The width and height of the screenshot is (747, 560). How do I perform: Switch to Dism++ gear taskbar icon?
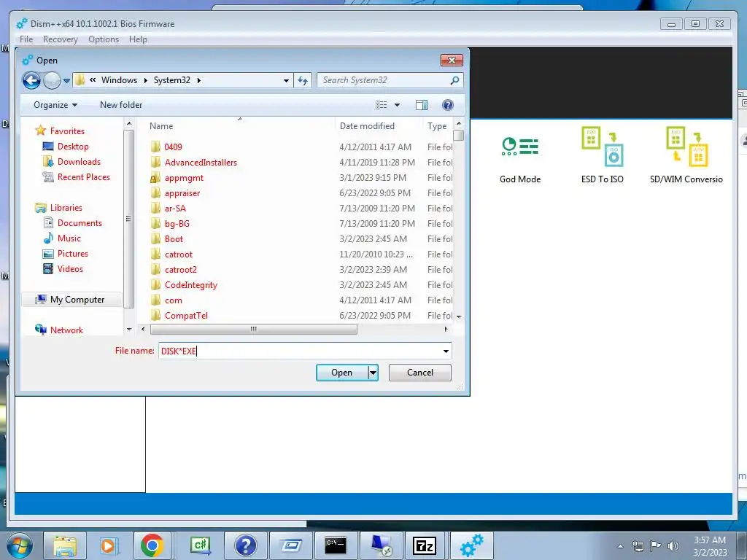(471, 545)
